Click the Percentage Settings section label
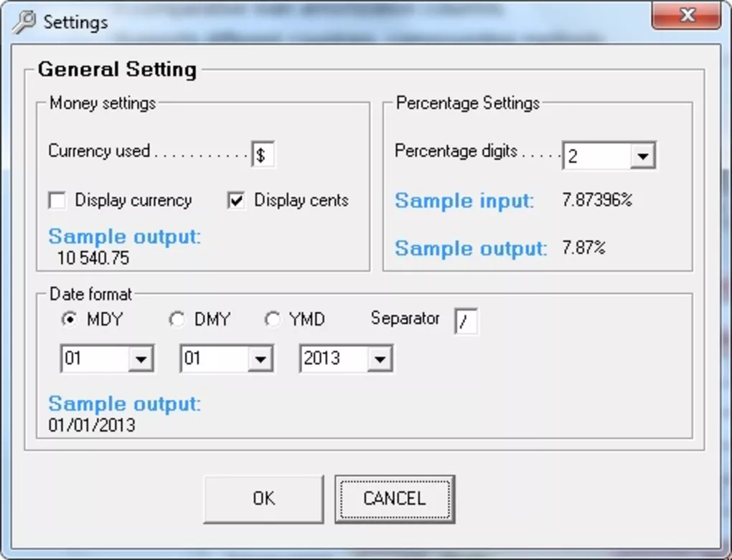 467,103
